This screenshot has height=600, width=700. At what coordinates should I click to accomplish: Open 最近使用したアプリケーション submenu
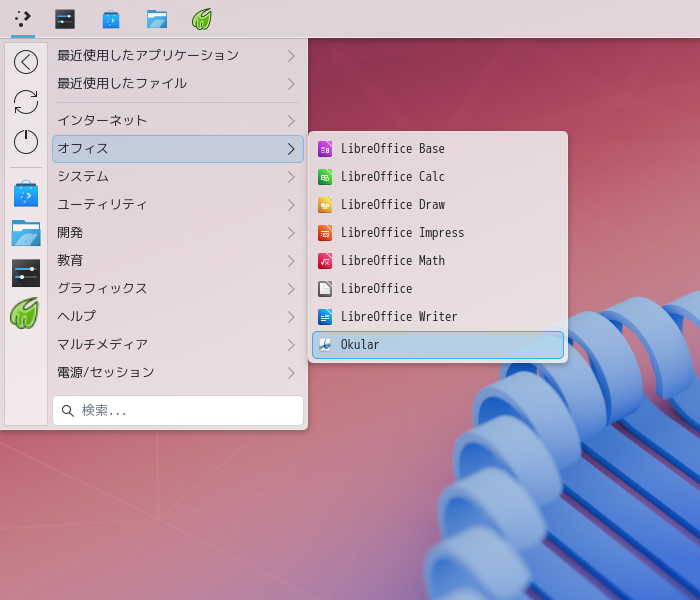pyautogui.click(x=178, y=56)
